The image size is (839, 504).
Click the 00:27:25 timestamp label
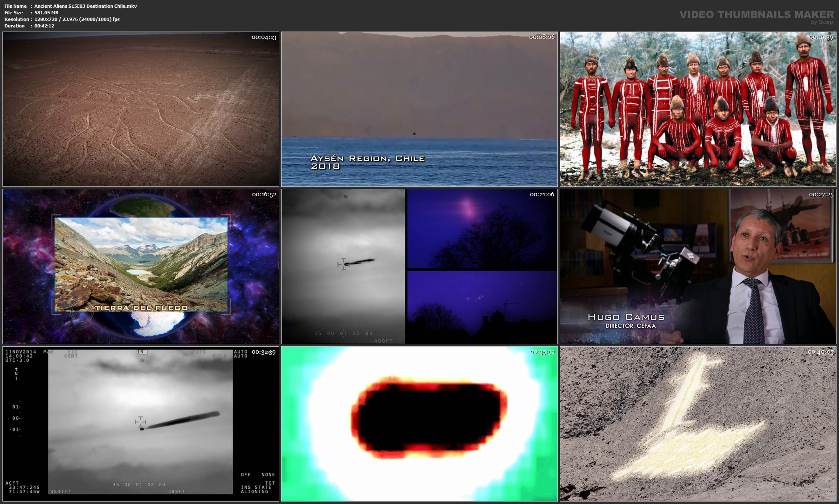[x=821, y=195]
